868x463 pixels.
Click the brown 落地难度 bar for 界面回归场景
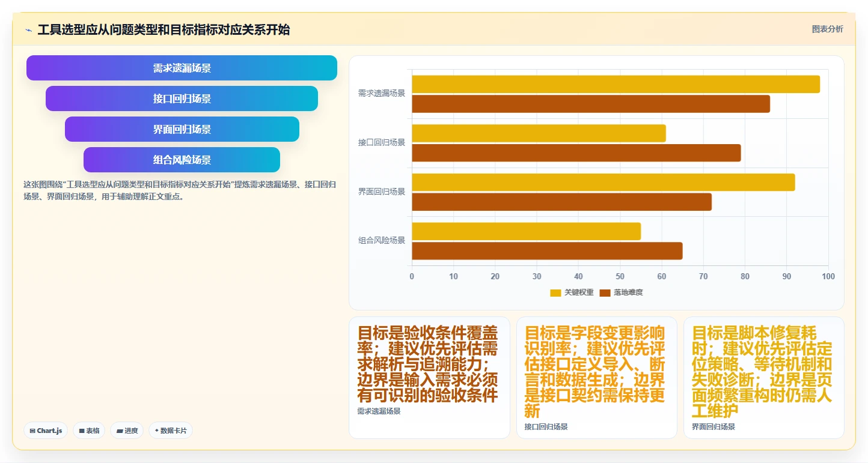pyautogui.click(x=561, y=202)
